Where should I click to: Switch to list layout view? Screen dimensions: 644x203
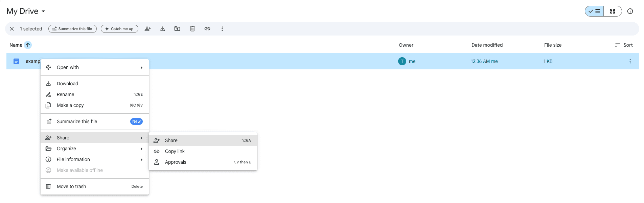point(595,11)
